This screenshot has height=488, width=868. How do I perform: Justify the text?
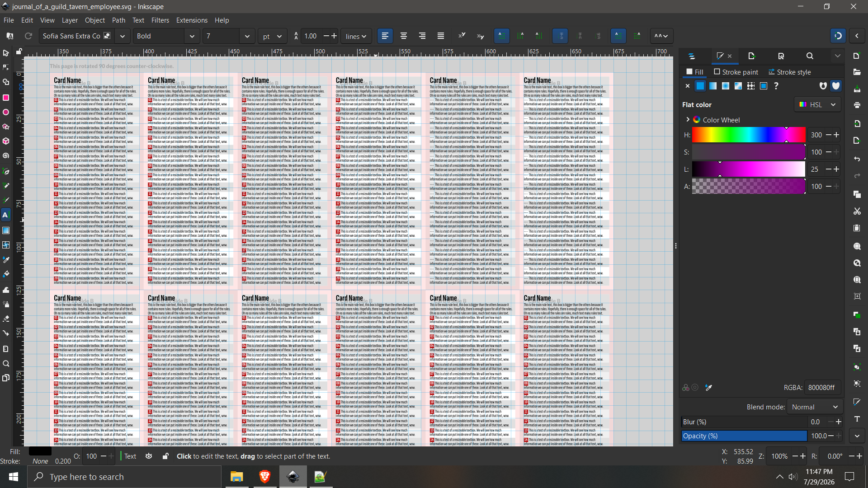tap(441, 36)
